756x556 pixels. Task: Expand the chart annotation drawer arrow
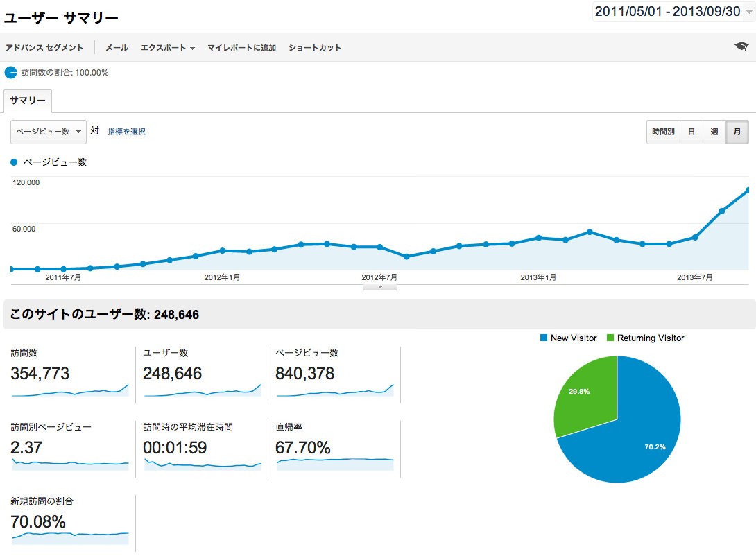380,287
